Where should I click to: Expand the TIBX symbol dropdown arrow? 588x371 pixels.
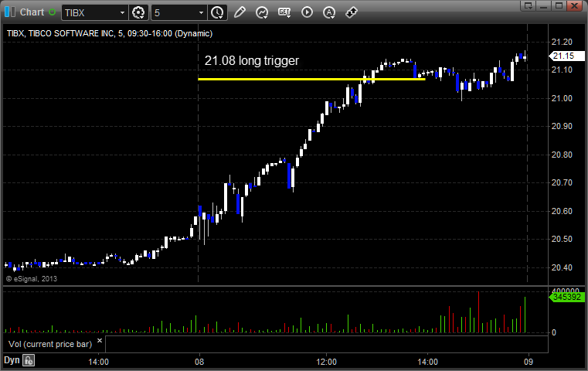[x=122, y=13]
